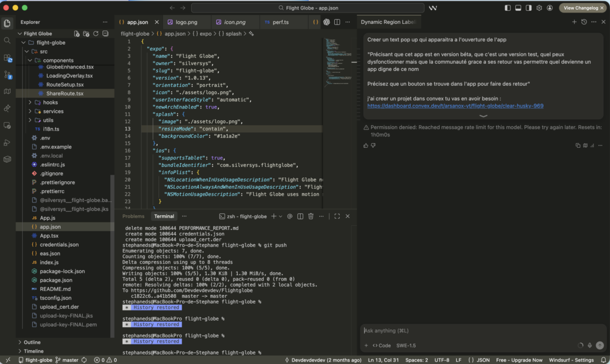
Task: Click the New File icon in Explorer
Action: [77, 34]
